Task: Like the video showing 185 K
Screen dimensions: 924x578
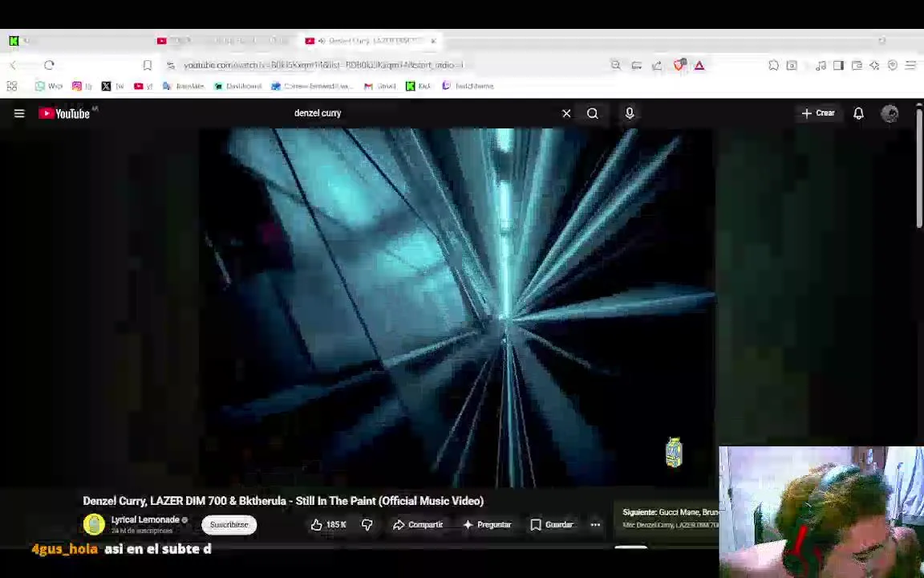Action: (x=328, y=524)
